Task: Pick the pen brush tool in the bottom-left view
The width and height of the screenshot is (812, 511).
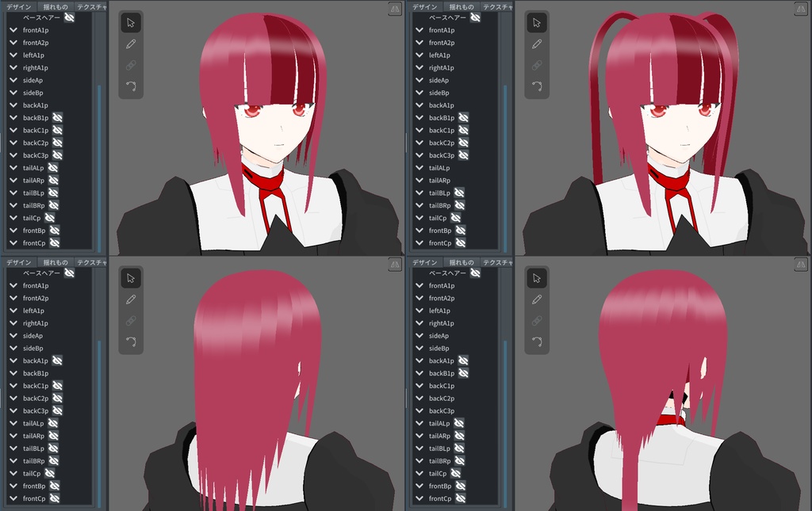Action: pyautogui.click(x=131, y=299)
